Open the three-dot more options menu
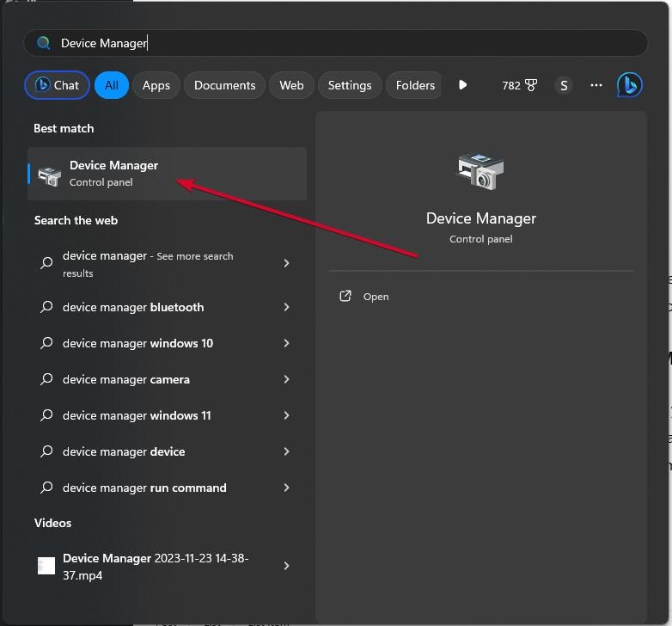This screenshot has height=626, width=672. (596, 85)
